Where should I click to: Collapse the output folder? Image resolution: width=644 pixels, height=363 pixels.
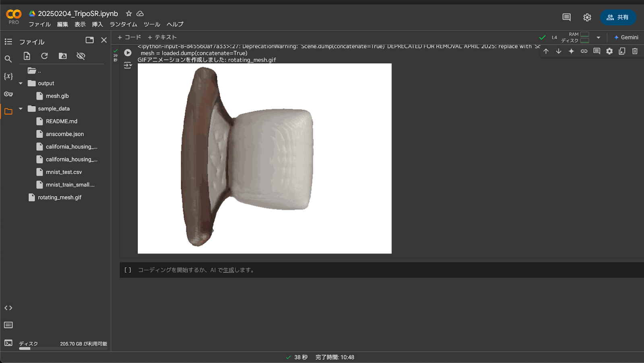(21, 83)
